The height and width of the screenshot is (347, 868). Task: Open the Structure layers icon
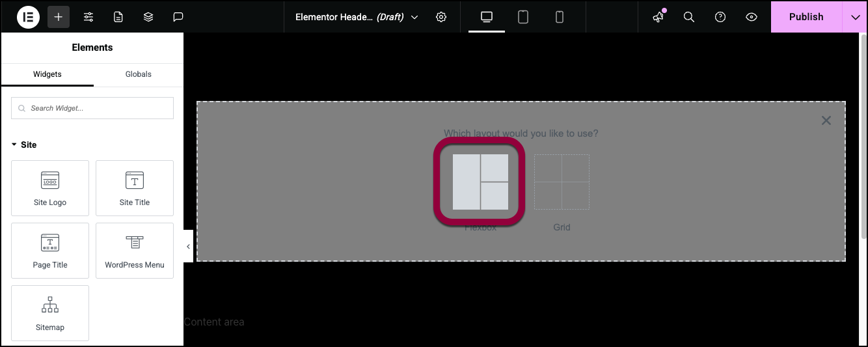tap(148, 17)
